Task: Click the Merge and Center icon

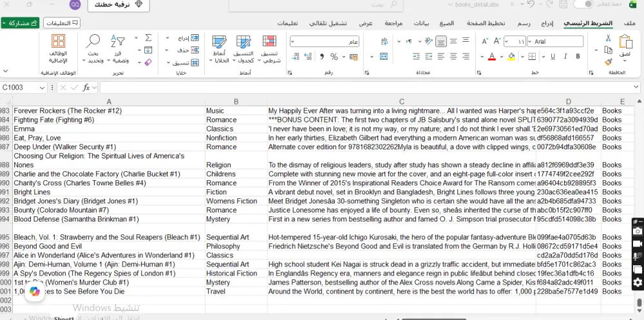Action: (384, 56)
